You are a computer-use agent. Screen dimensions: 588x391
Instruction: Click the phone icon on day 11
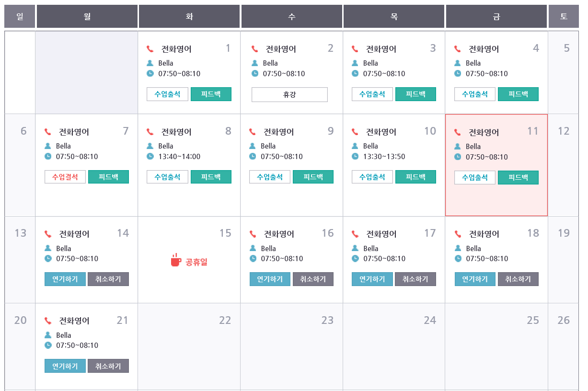click(458, 132)
